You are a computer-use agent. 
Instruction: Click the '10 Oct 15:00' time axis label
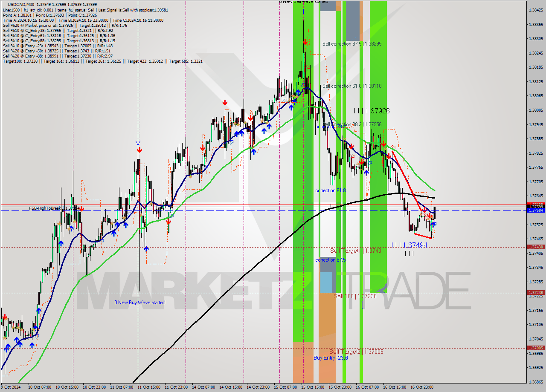click(68, 387)
